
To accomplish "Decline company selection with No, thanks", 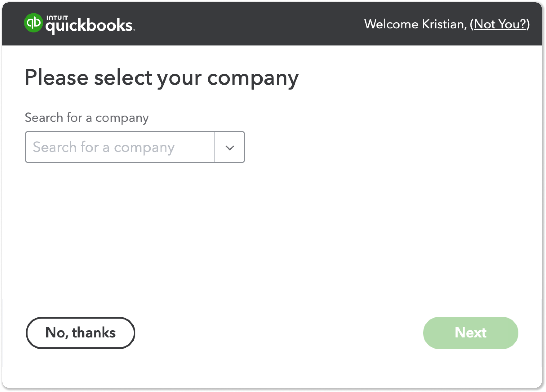I will 80,333.
